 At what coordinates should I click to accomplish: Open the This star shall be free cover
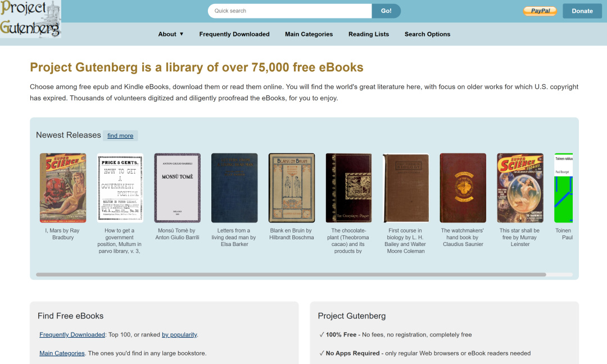click(520, 188)
